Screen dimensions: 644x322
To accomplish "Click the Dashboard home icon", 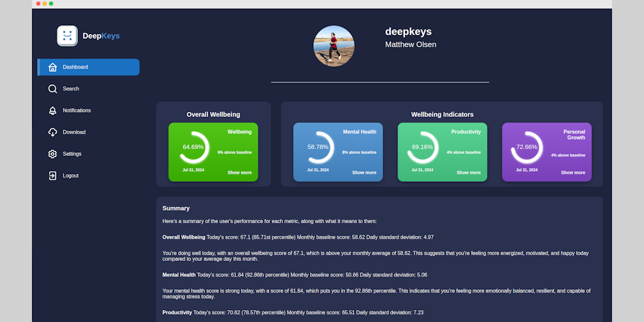I will [53, 67].
